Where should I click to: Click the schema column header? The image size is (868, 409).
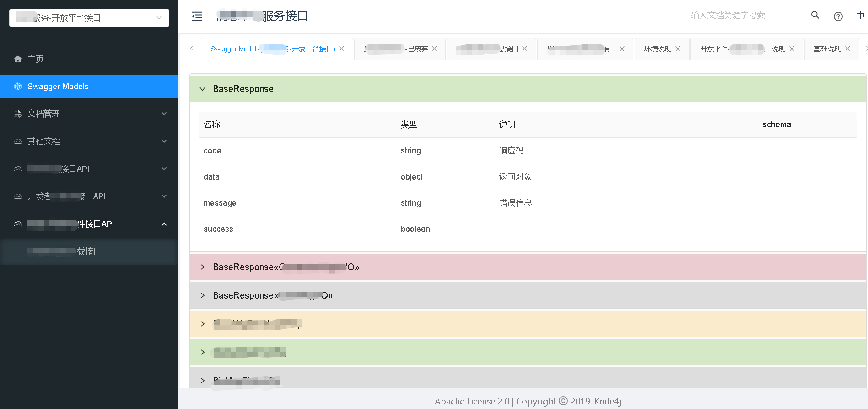[x=776, y=125]
